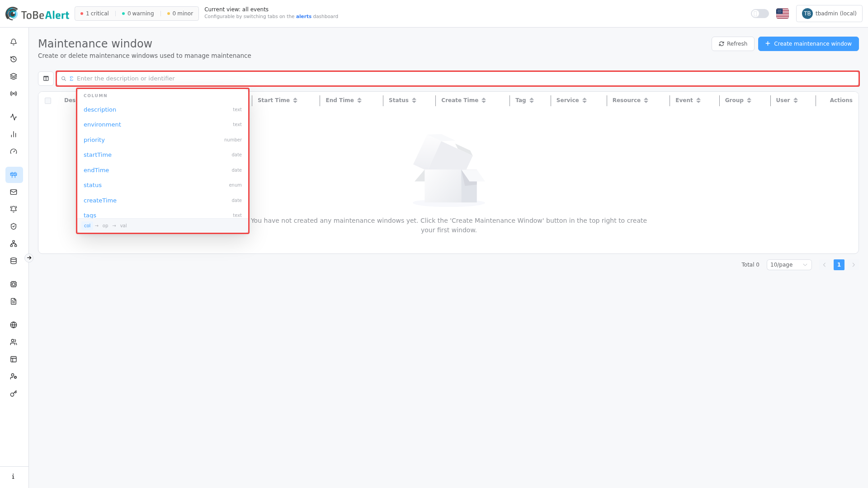Expand the sidebar with the arrow button
The height and width of the screenshot is (488, 868).
pos(29,258)
